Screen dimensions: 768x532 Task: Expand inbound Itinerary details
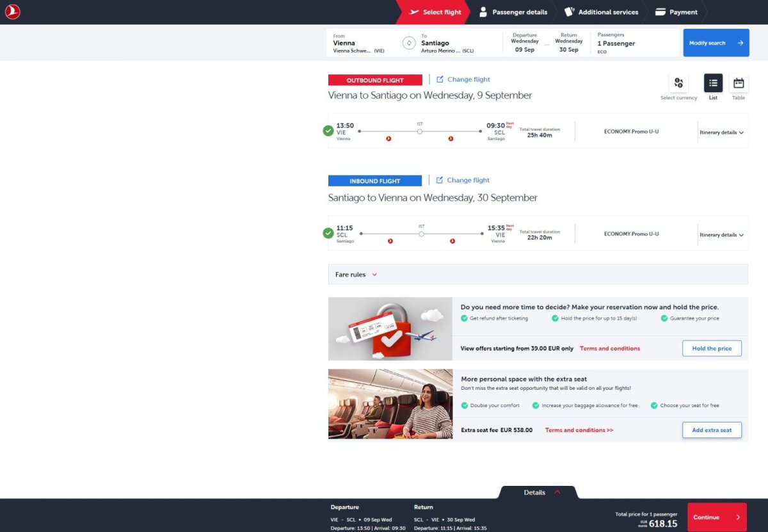point(721,235)
